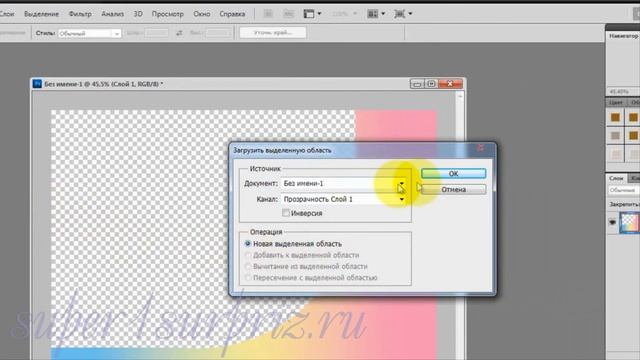Hide layer with the eye icon
640x360 pixels.
(612, 222)
